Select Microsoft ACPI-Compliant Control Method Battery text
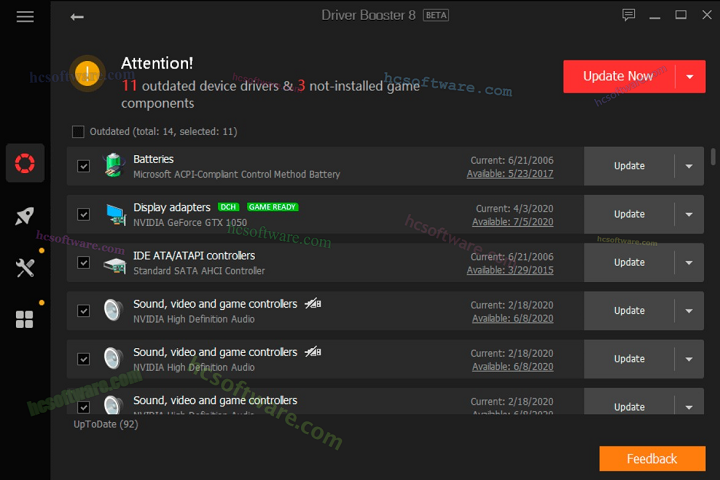Screen dimensions: 720x480 click(236, 175)
